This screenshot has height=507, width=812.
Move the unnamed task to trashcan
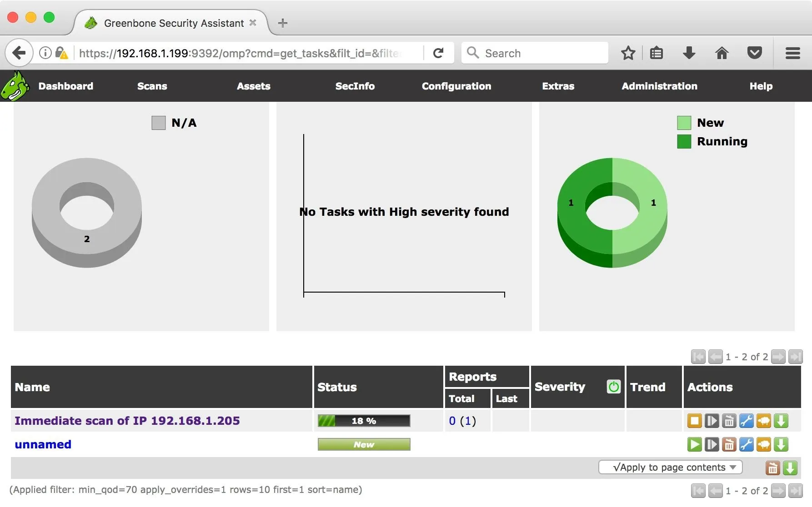tap(729, 444)
